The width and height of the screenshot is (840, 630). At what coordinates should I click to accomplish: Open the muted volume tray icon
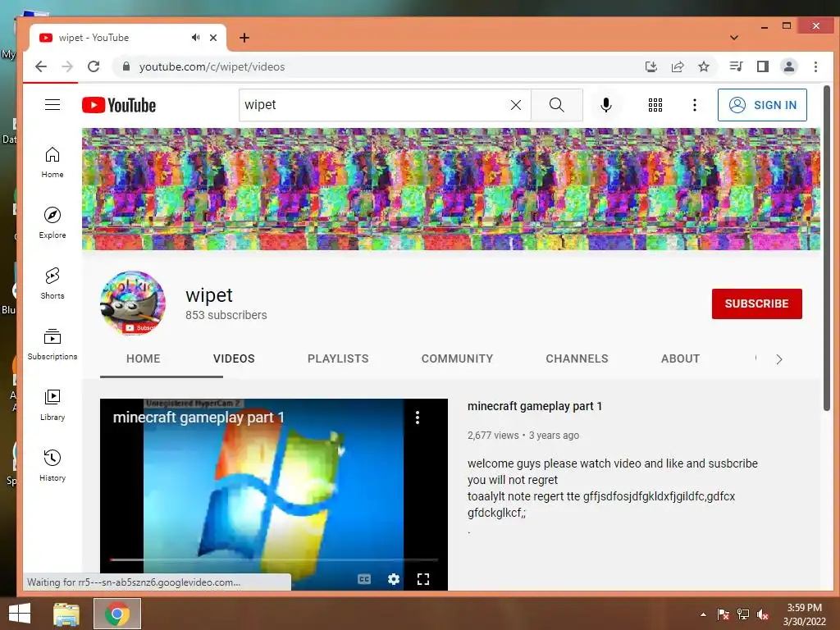(x=763, y=614)
